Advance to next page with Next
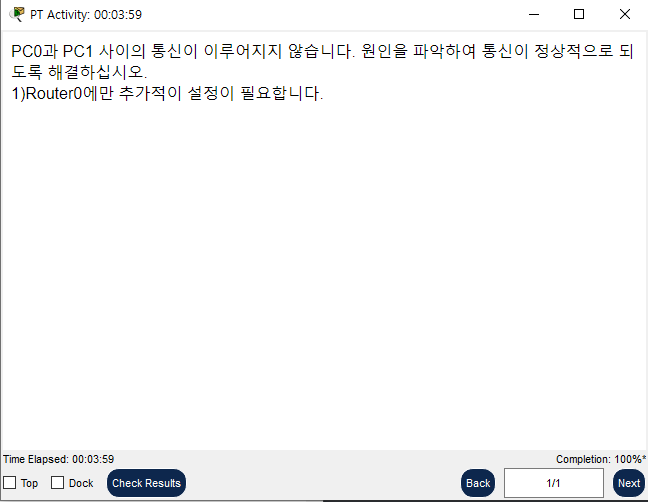 [629, 483]
